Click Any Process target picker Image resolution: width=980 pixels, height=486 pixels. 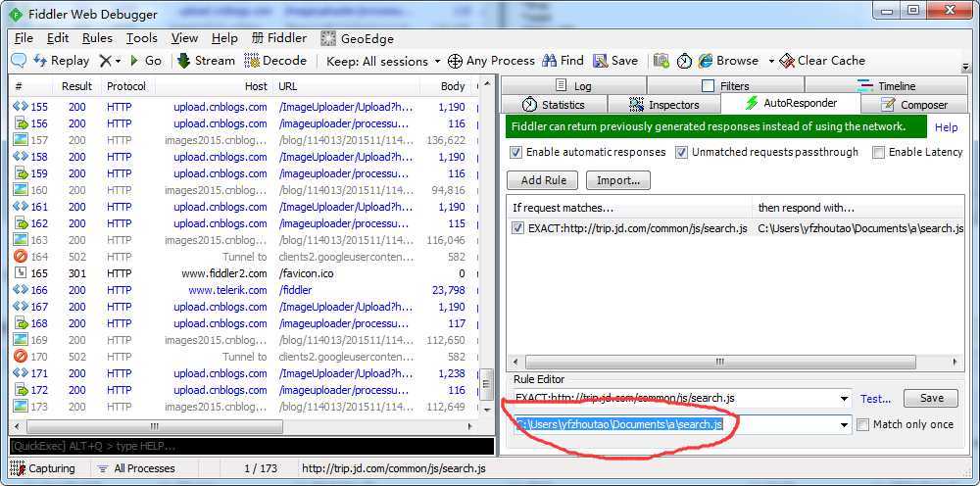[x=491, y=61]
